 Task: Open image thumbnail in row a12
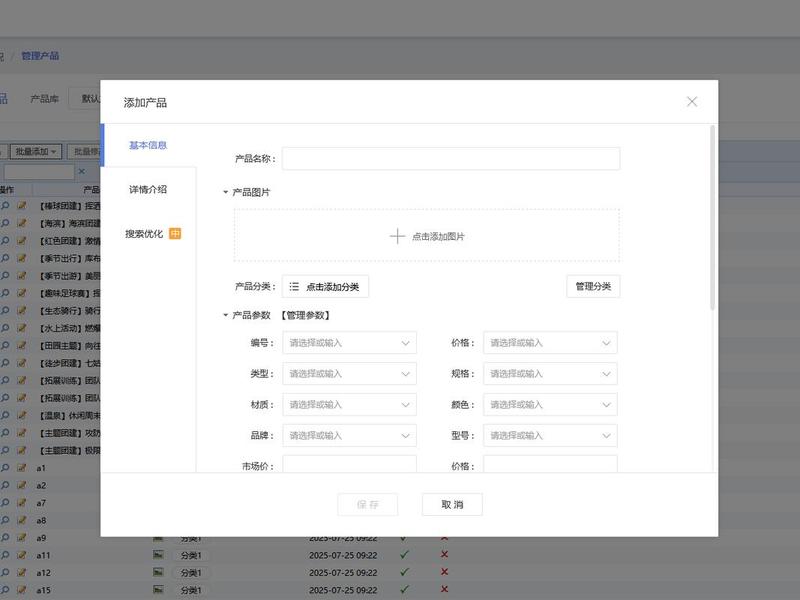(x=158, y=572)
